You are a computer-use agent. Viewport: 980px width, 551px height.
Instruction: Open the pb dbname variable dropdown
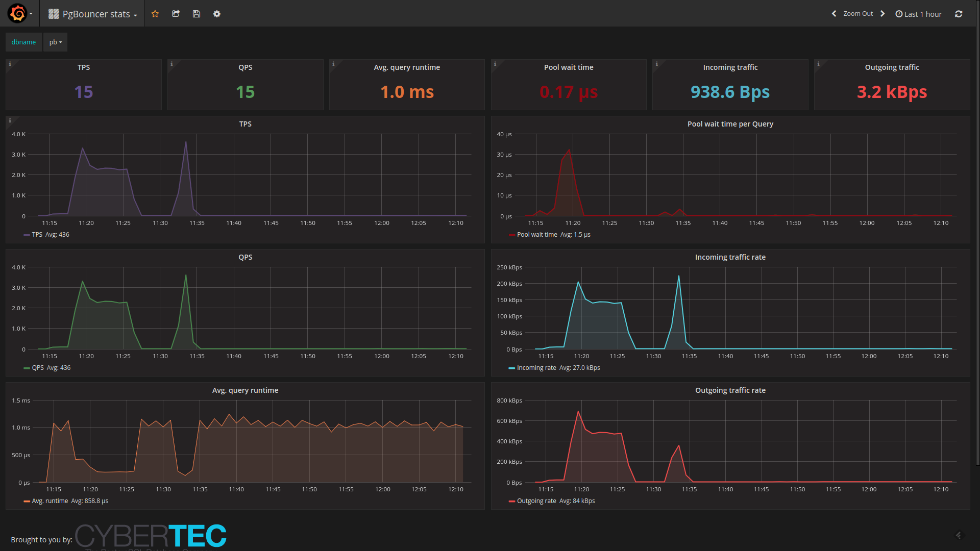tap(55, 42)
